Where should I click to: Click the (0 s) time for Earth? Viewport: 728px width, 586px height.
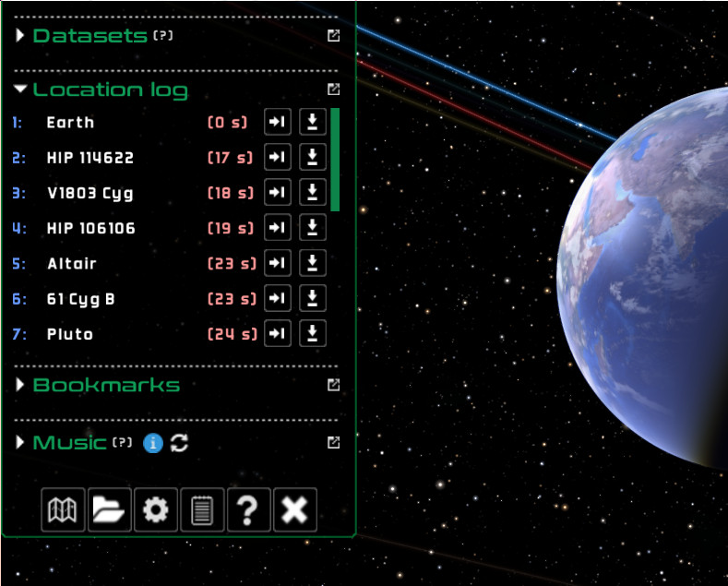227,123
